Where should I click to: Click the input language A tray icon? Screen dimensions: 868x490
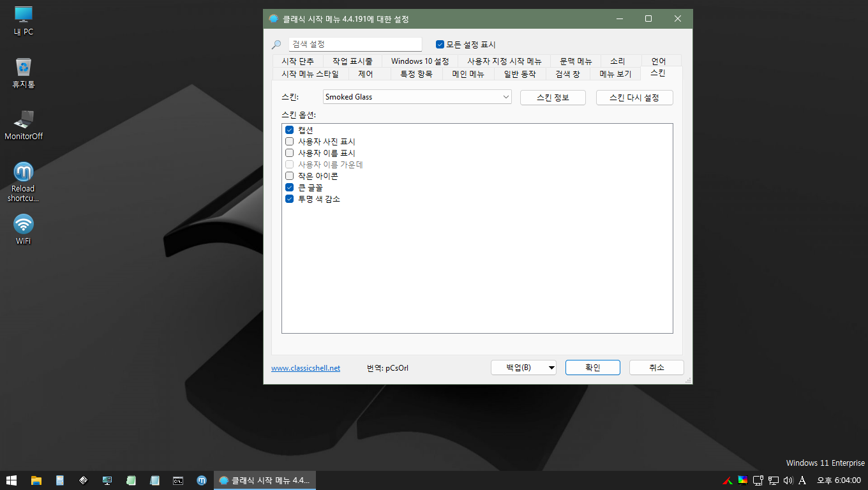(803, 480)
